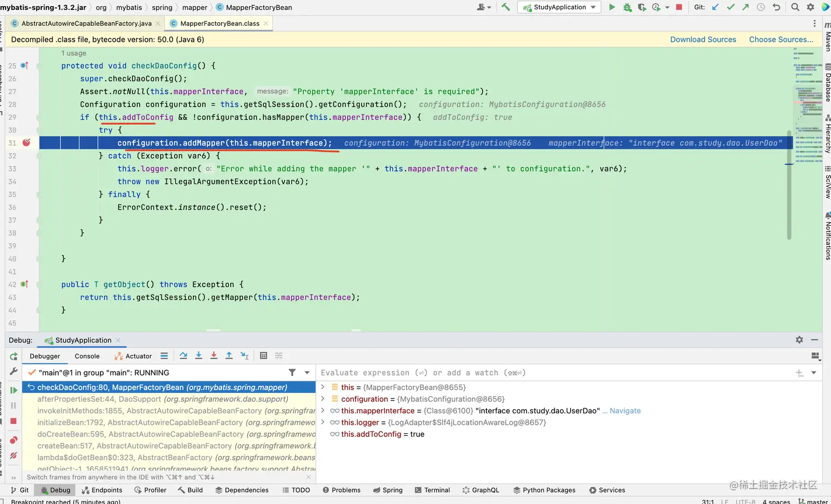Expand the configuration variable node
The image size is (831, 504).
pos(323,398)
